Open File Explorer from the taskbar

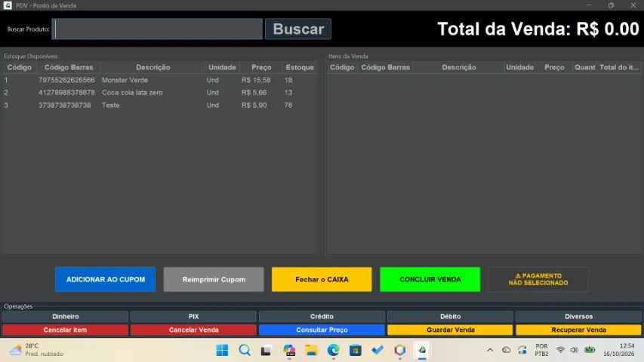(x=311, y=350)
